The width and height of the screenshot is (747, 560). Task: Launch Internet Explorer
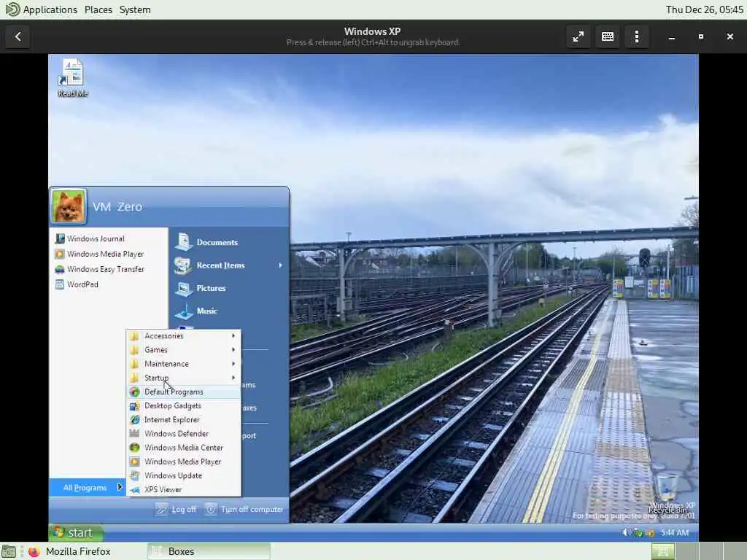[183, 419]
